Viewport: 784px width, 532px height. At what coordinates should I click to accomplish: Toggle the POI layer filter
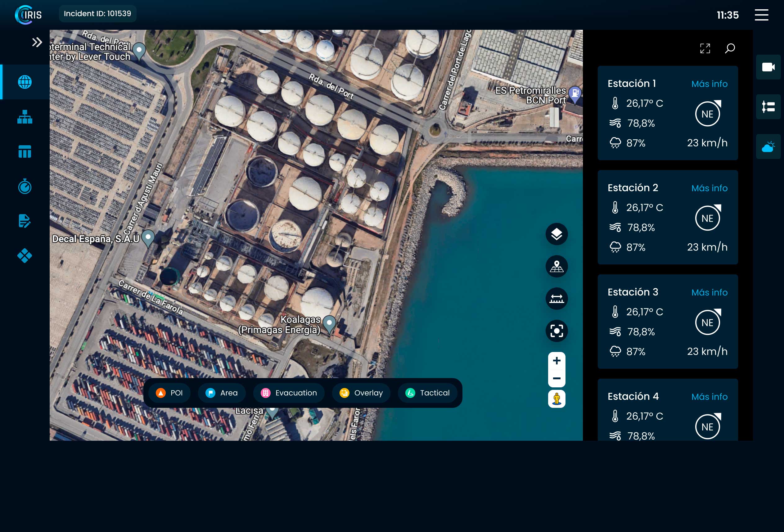169,393
